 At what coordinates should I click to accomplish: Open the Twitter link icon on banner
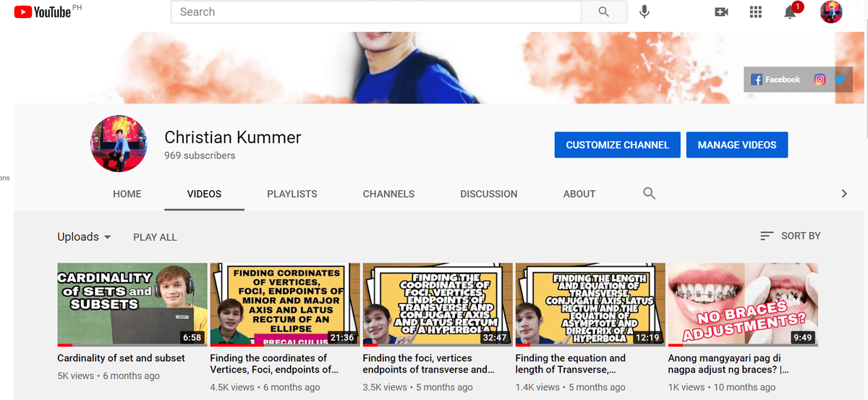(839, 80)
